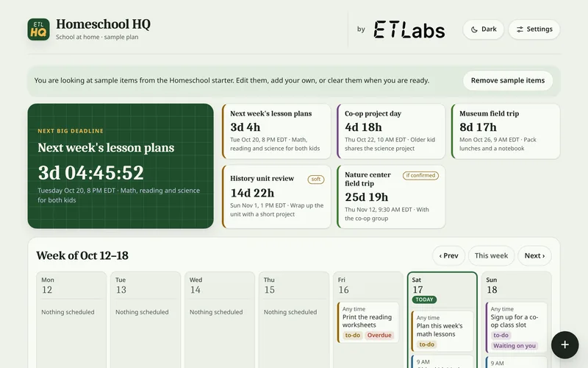
Task: Click the NEXT BIG DEADLINE label
Action: [71, 131]
